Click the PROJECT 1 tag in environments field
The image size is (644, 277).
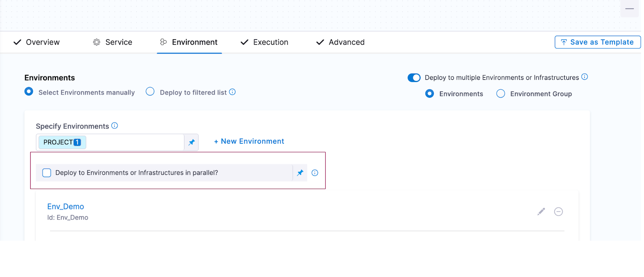click(x=62, y=142)
